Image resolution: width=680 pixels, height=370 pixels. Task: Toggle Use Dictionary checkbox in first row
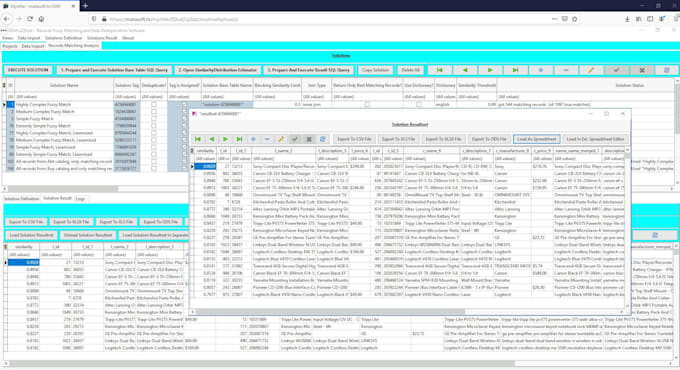click(x=418, y=105)
